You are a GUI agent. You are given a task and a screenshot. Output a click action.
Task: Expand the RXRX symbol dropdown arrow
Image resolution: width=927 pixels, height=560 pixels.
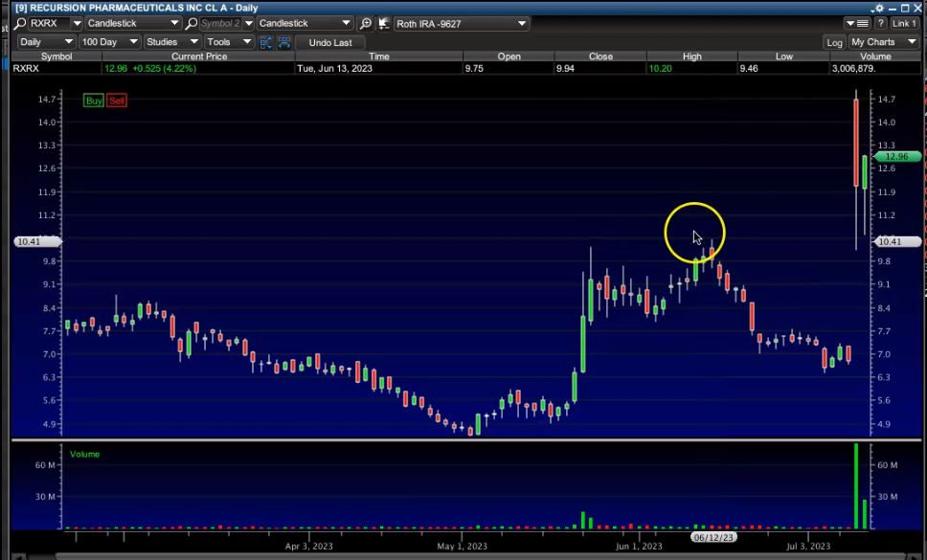pos(77,24)
